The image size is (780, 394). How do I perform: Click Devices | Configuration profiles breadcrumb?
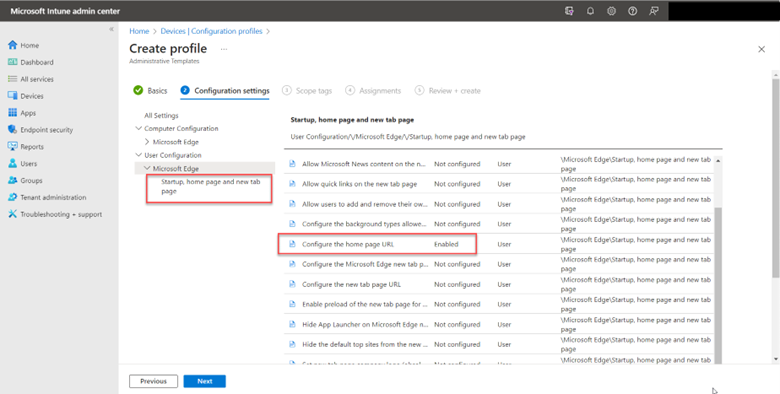[211, 31]
